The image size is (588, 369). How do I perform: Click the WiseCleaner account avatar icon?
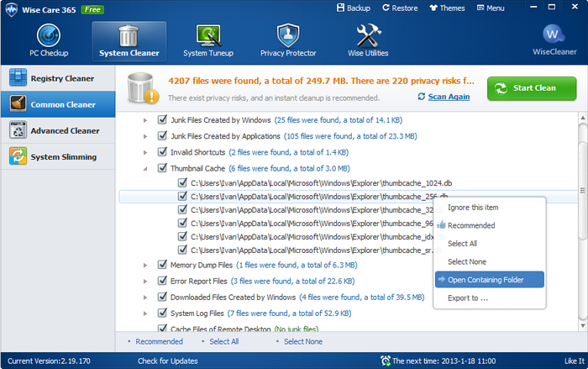click(554, 34)
